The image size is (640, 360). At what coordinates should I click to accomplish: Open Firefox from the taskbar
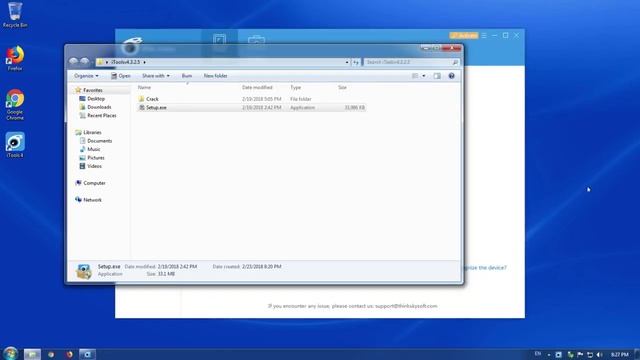[x=69, y=354]
